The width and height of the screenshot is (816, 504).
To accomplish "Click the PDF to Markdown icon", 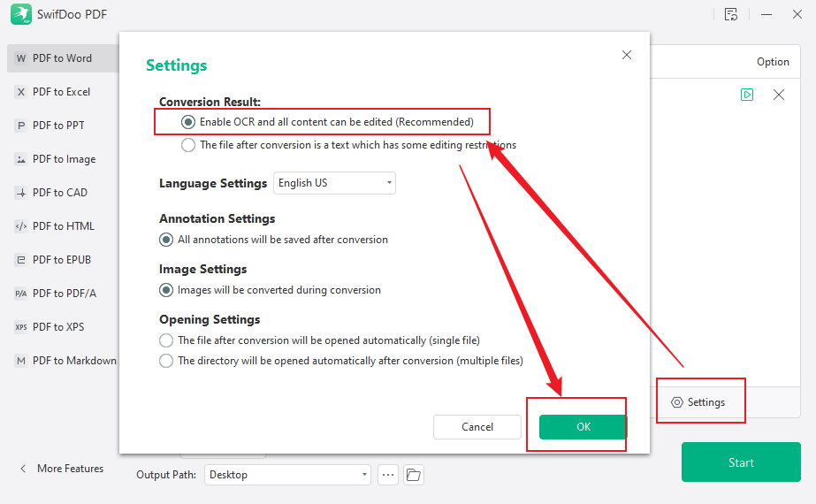I will pos(21,360).
